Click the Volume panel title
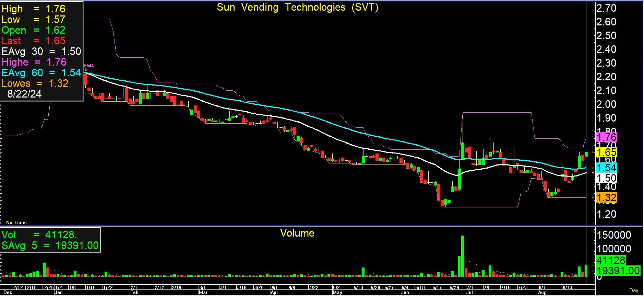Screen dimensions: 644x296 [x=297, y=233]
